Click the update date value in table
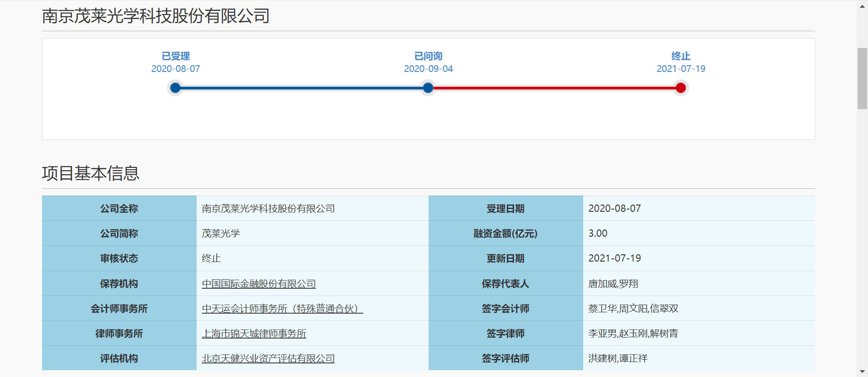868x377 pixels. point(614,258)
